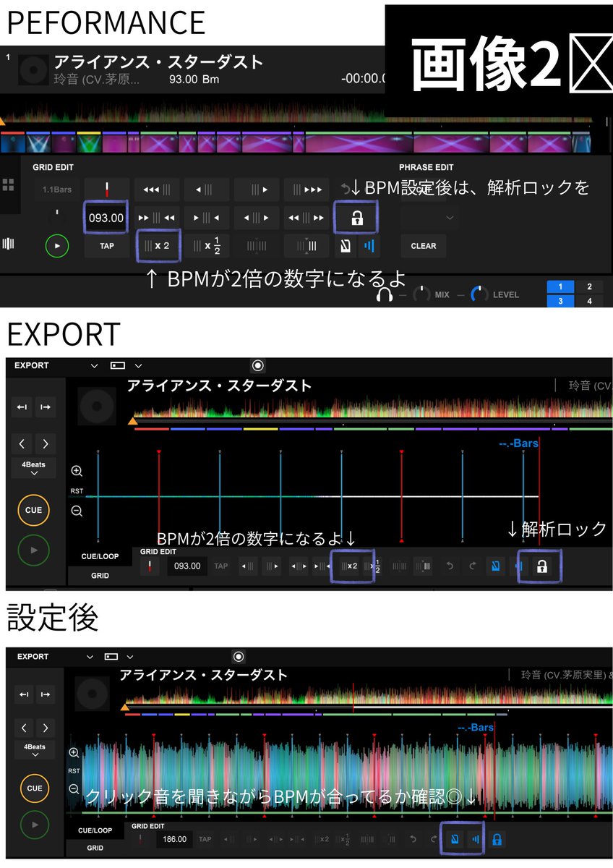The height and width of the screenshot is (868, 613).
Task: Shift grid slightly right (single arrow) in PERFORMANCE
Action: click(x=257, y=190)
